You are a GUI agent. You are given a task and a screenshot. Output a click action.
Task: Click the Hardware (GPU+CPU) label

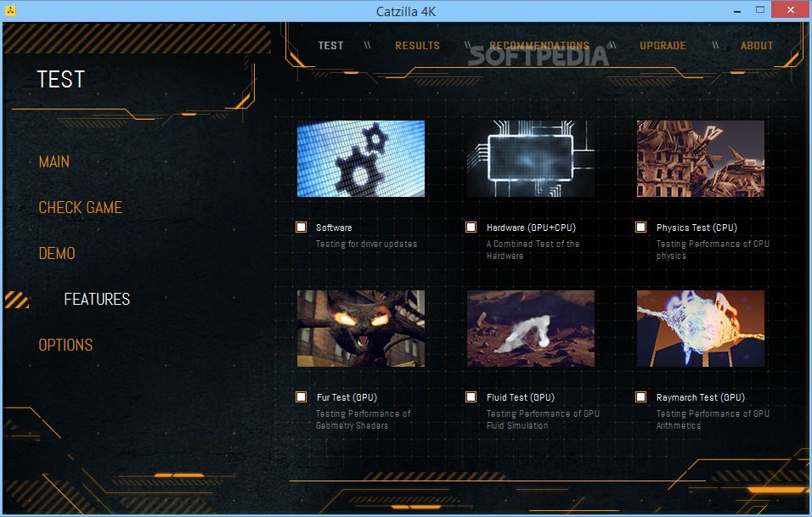click(x=532, y=228)
